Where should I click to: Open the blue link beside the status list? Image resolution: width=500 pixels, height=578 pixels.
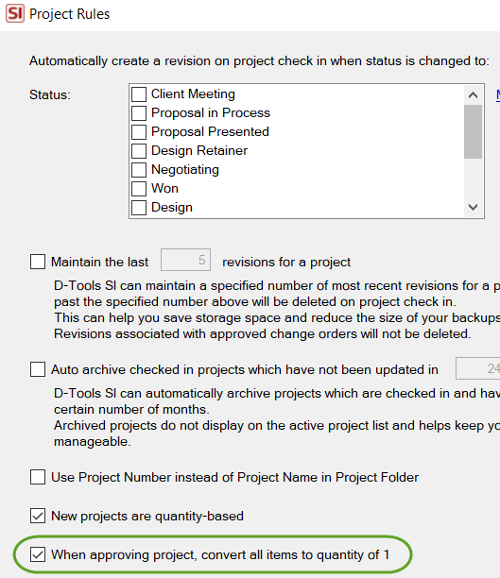[x=498, y=95]
